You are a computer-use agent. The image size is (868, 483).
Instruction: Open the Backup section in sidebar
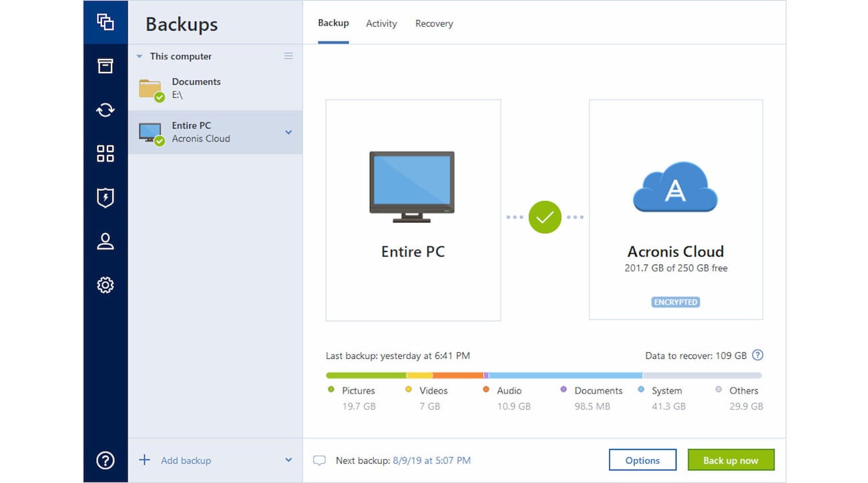click(105, 22)
